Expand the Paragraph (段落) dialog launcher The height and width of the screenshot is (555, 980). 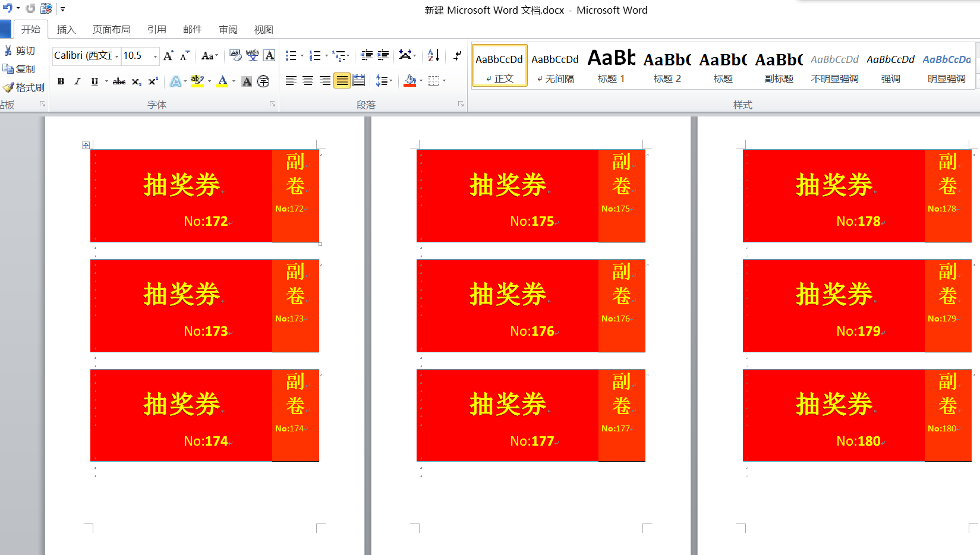coord(461,104)
